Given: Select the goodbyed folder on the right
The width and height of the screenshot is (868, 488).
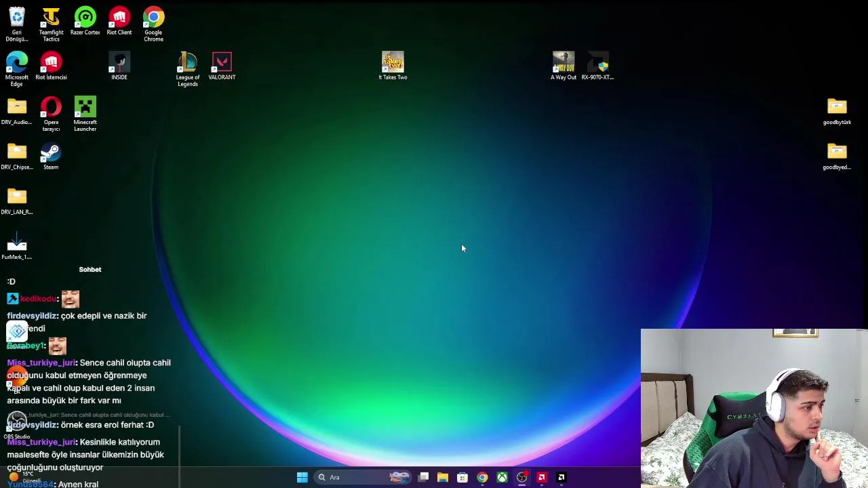Looking at the screenshot, I should [837, 156].
